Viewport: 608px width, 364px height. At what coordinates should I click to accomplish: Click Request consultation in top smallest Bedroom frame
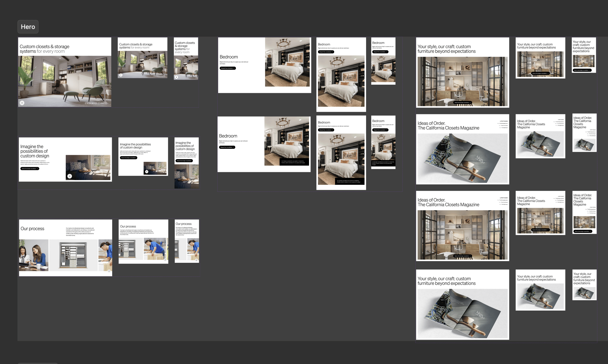[380, 52]
